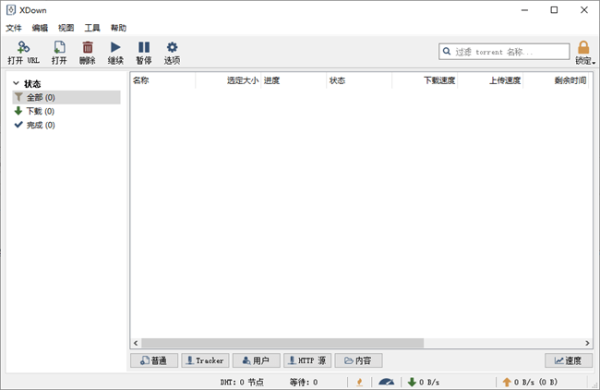600x390 pixels.
Task: Click the green download speed 0 B/s indicator
Action: [x=424, y=382]
